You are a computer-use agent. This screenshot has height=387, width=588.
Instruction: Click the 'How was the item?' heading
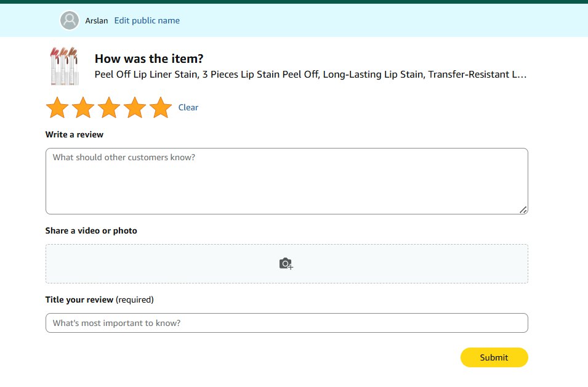coord(149,59)
